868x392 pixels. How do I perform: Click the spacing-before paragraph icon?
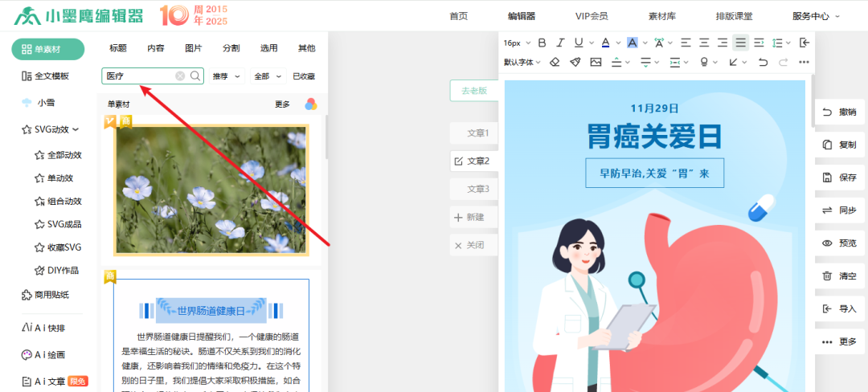pyautogui.click(x=616, y=62)
